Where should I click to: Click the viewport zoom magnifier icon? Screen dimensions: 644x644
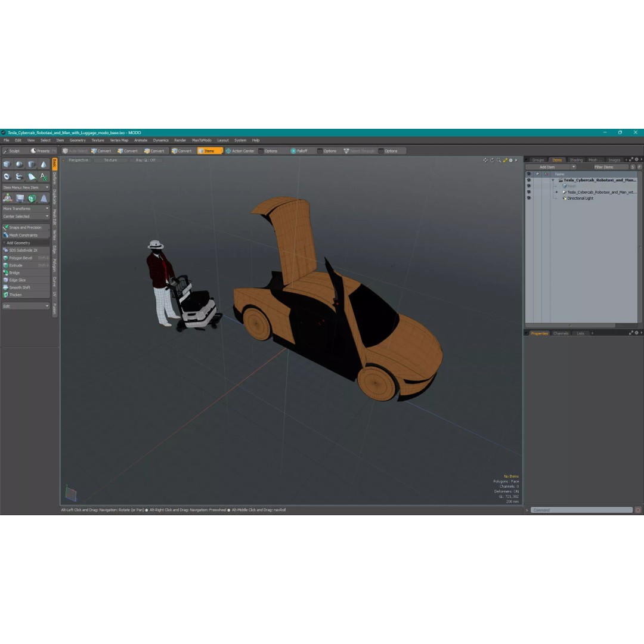[x=499, y=160]
